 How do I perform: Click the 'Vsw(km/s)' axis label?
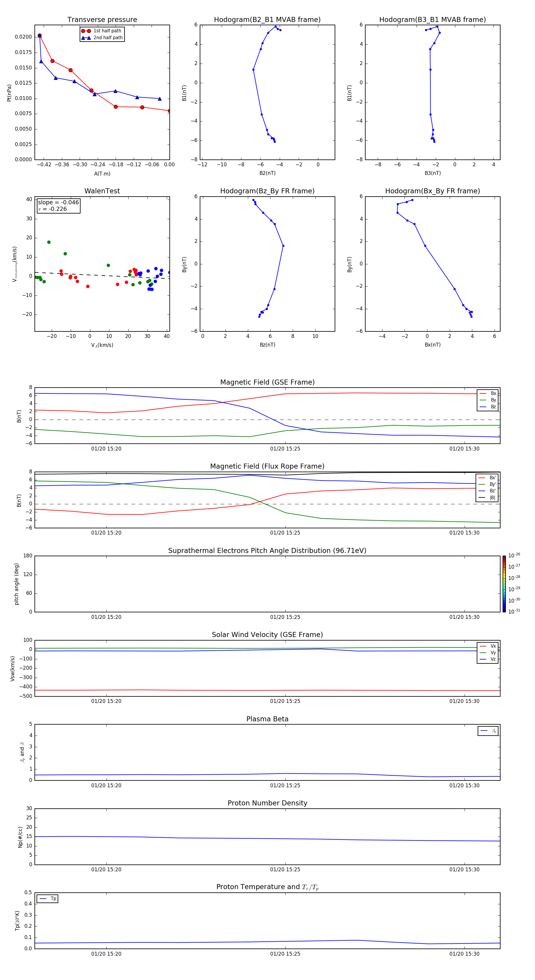coord(12,668)
